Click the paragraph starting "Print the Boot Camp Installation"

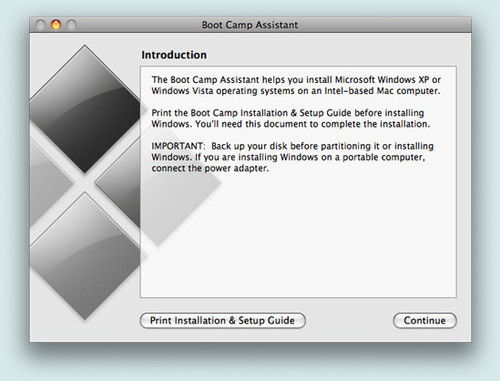point(291,118)
